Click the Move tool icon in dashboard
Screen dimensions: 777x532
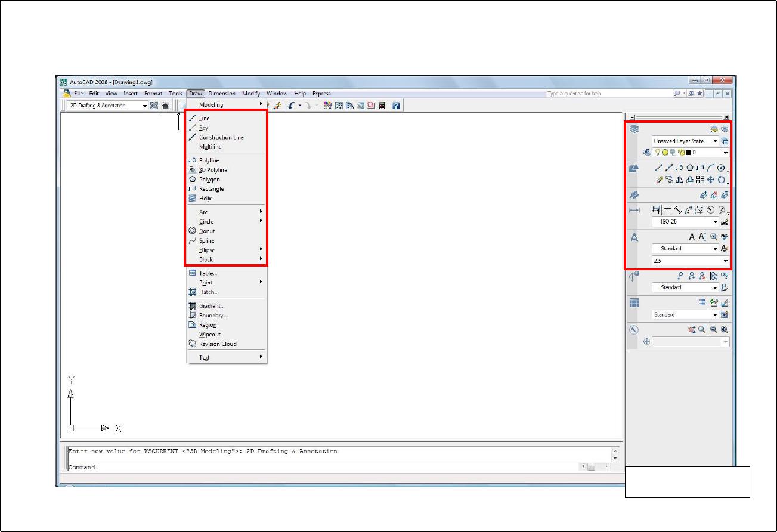click(x=710, y=180)
